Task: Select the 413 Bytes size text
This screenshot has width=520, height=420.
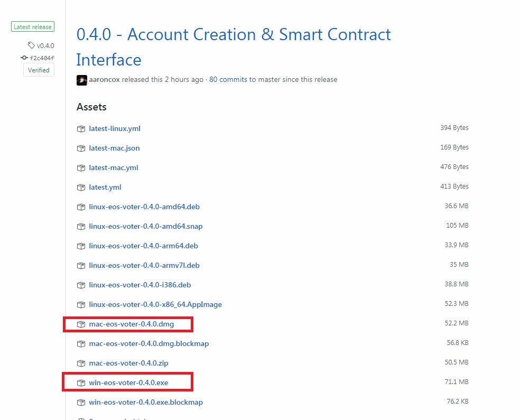Action: point(454,186)
